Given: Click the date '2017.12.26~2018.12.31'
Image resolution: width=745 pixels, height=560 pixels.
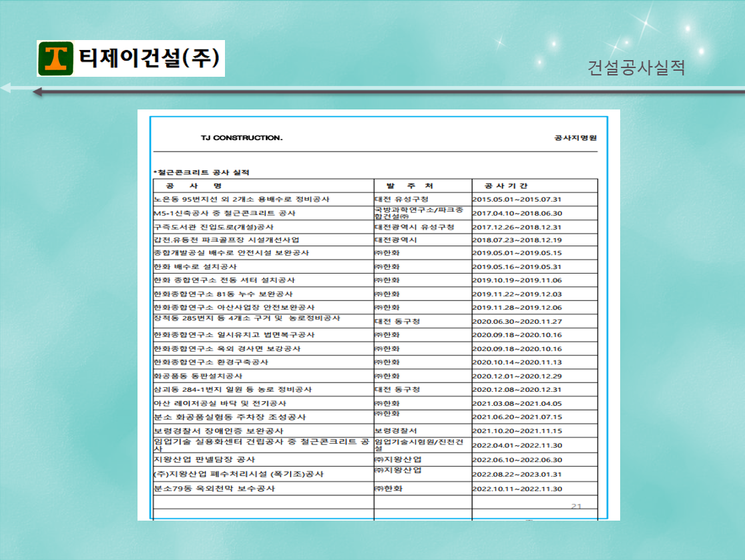Looking at the screenshot, I should click(517, 227).
